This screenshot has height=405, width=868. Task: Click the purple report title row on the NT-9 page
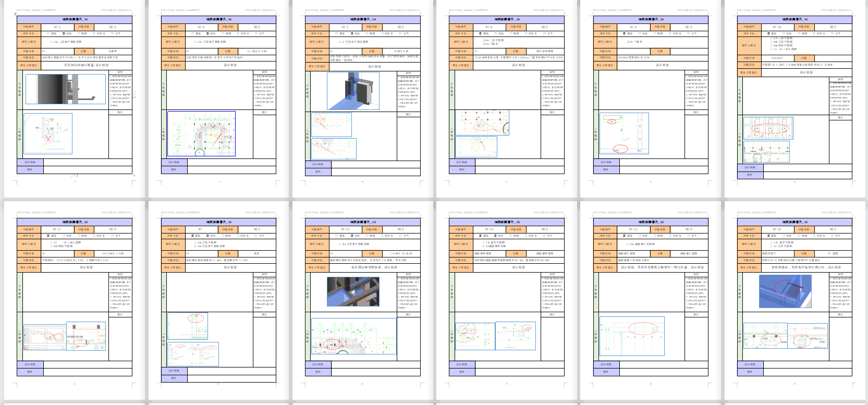(x=650, y=19)
